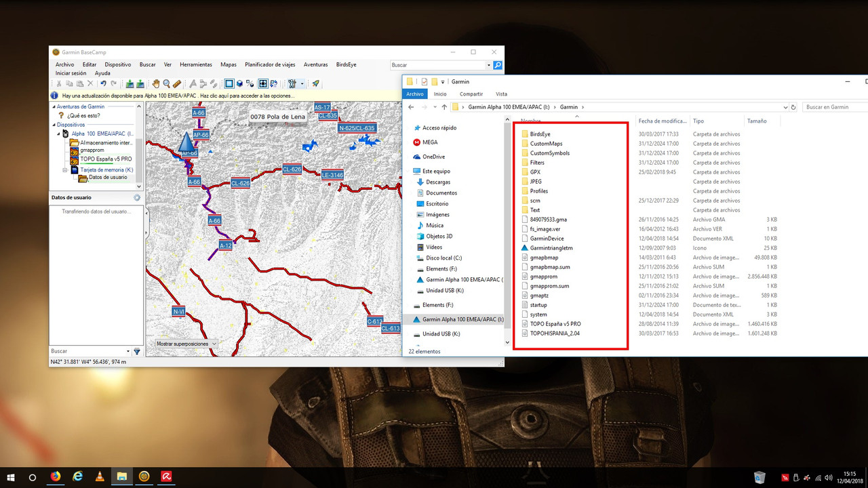Click the Explorer refresh button
Screen dimensions: 868x488
pyautogui.click(x=793, y=107)
